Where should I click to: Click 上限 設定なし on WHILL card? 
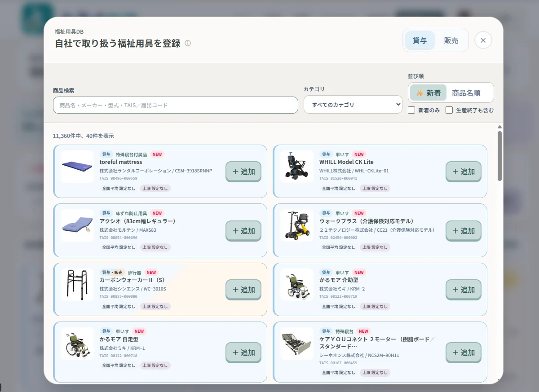coord(375,189)
